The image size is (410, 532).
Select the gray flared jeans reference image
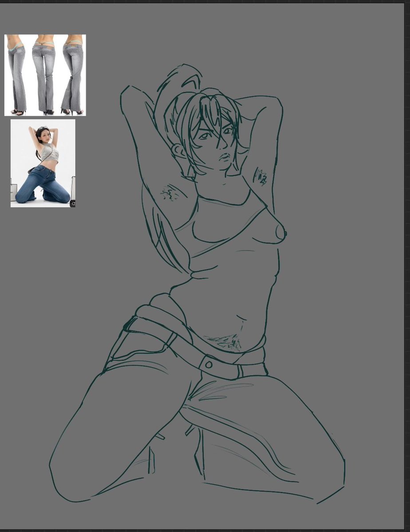point(45,75)
